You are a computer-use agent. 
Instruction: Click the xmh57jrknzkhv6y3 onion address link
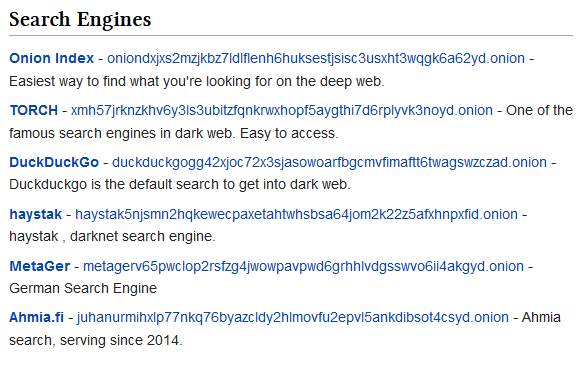282,111
